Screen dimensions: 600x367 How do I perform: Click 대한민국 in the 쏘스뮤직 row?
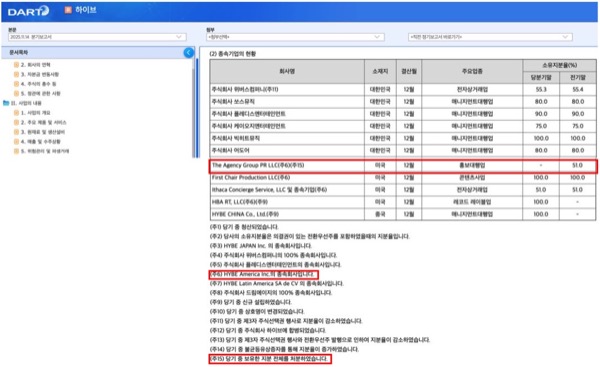point(380,101)
